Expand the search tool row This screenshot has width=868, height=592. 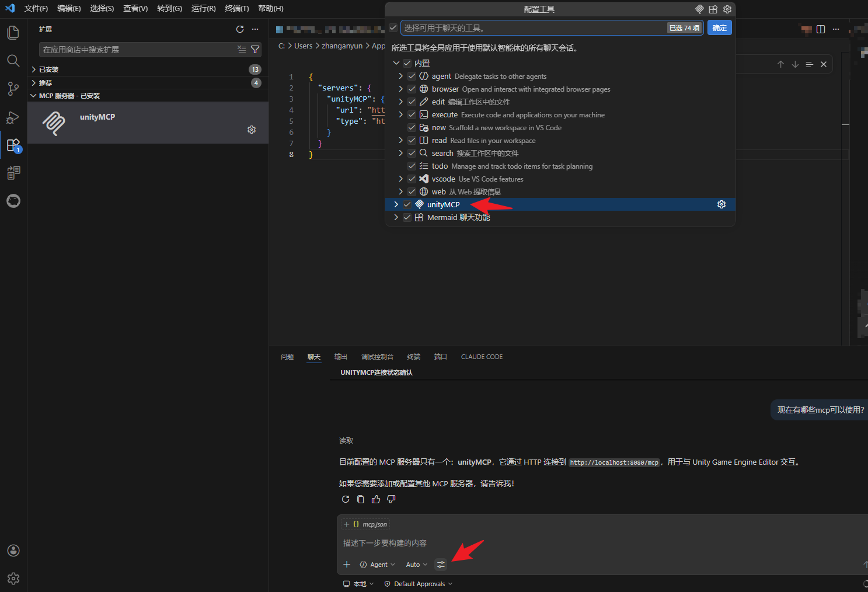[x=401, y=153]
